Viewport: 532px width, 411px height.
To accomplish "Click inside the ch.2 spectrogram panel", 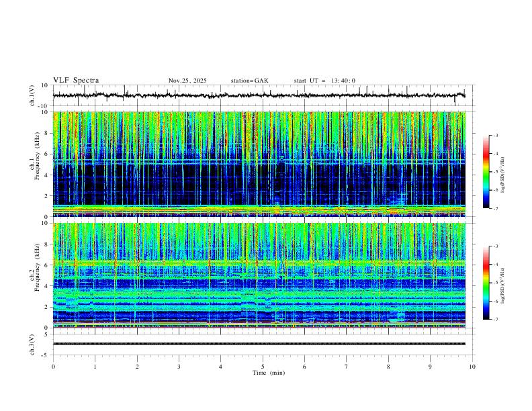I will pos(259,275).
